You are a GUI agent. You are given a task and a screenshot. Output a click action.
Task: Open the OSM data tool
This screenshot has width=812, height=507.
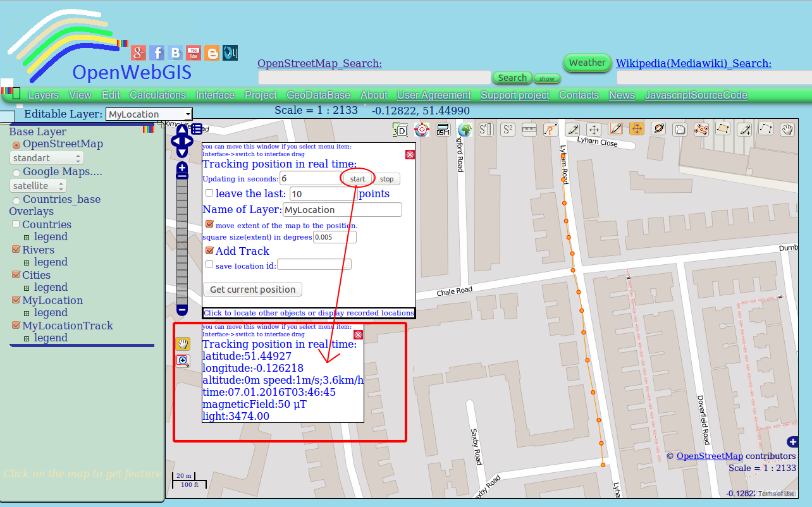pos(443,130)
